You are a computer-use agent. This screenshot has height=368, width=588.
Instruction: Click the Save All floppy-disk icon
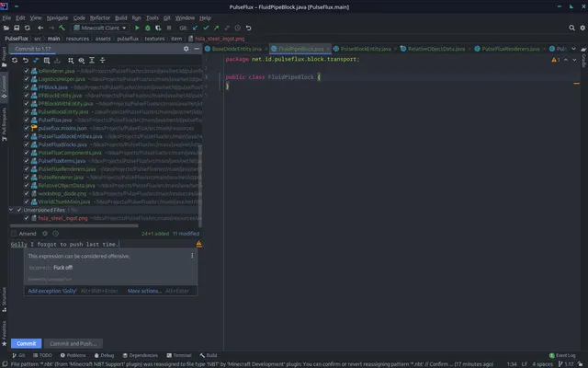17,28
